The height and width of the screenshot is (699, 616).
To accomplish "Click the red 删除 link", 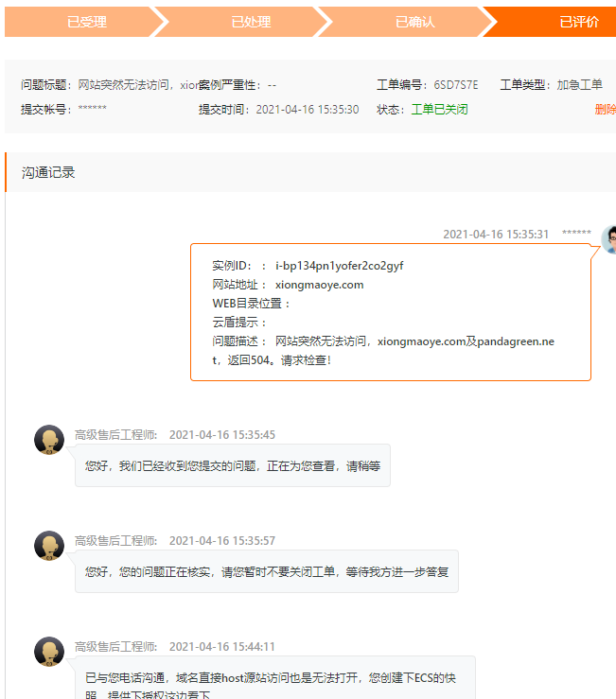I will coord(605,109).
